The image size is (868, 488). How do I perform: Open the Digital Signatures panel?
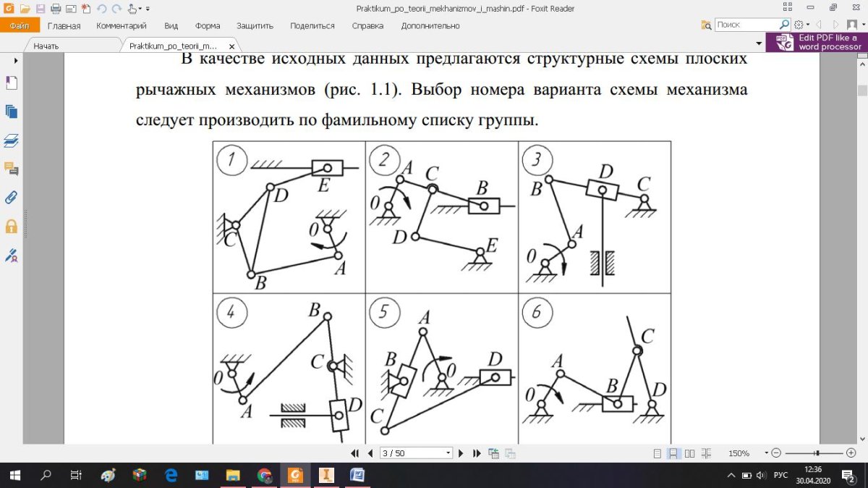coord(11,255)
